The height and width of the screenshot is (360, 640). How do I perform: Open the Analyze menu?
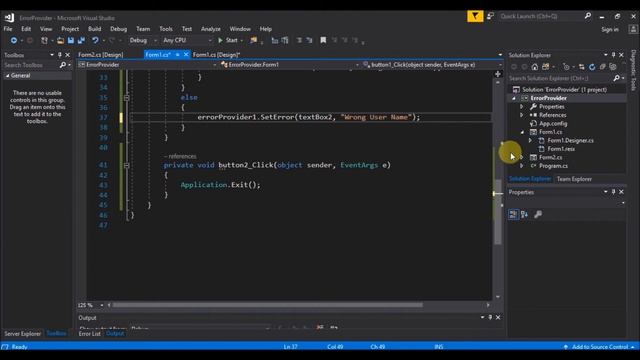pos(211,29)
